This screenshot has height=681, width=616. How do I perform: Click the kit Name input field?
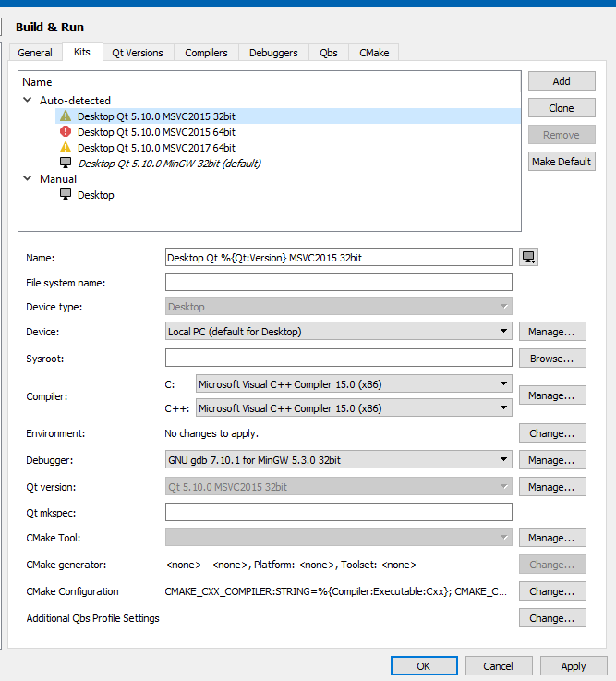[339, 257]
